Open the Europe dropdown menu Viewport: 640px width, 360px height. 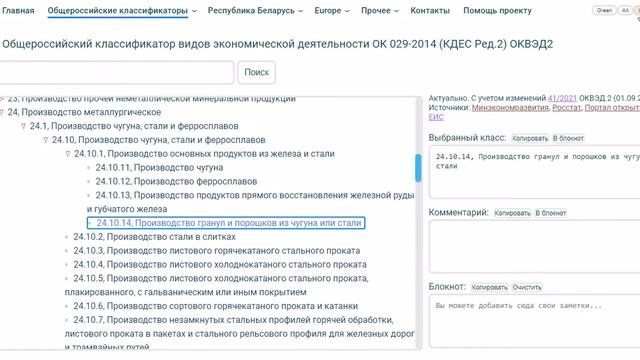pyautogui.click(x=332, y=11)
